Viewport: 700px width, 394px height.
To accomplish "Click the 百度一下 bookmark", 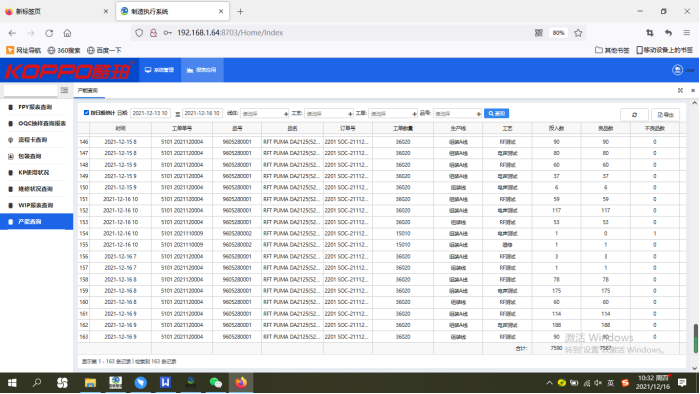I will pyautogui.click(x=104, y=50).
